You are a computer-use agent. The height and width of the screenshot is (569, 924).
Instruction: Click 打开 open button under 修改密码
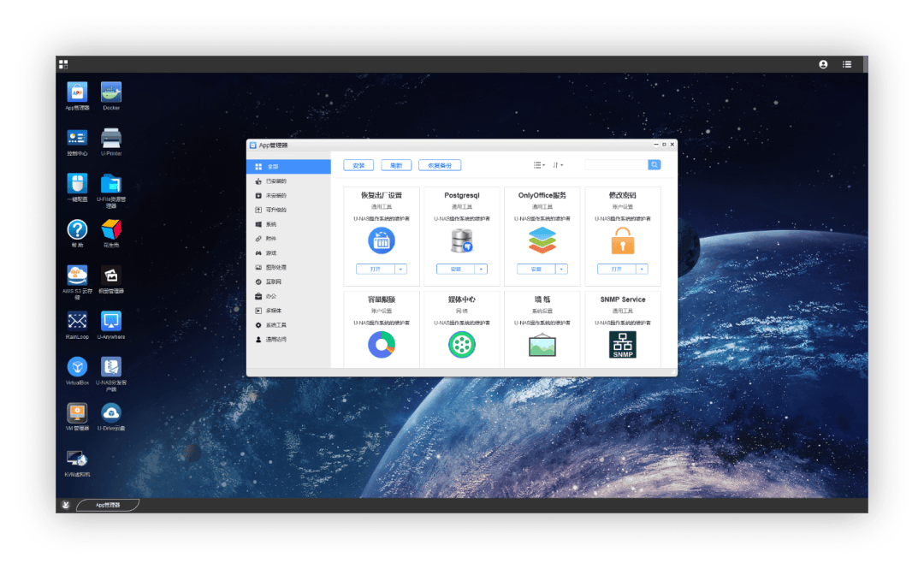[616, 269]
